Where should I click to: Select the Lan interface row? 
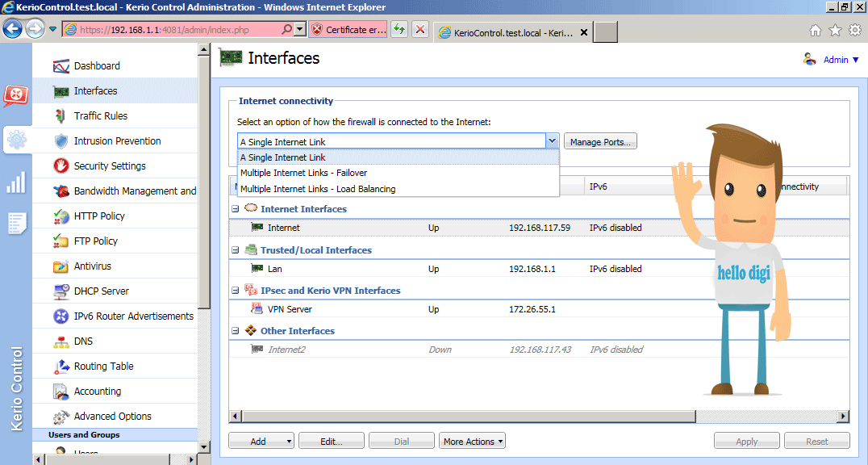click(x=539, y=269)
